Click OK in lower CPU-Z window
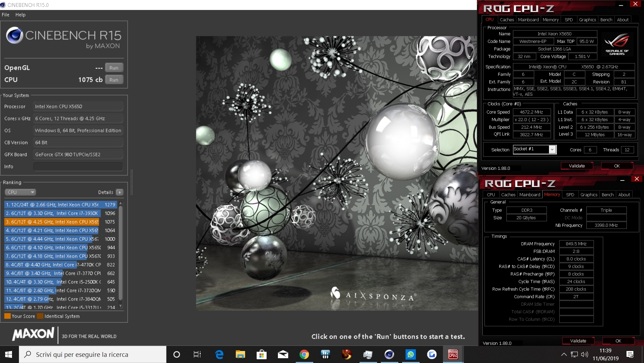 618,341
